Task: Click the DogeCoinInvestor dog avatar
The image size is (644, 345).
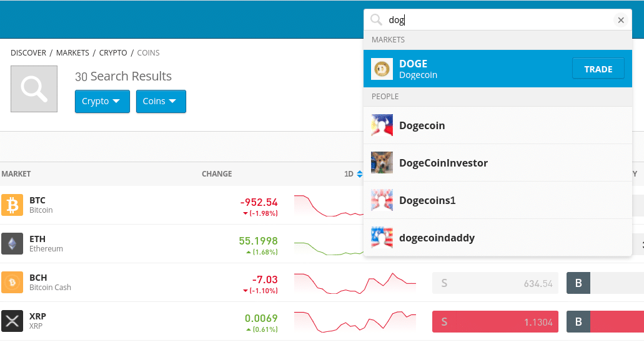Action: 382,162
